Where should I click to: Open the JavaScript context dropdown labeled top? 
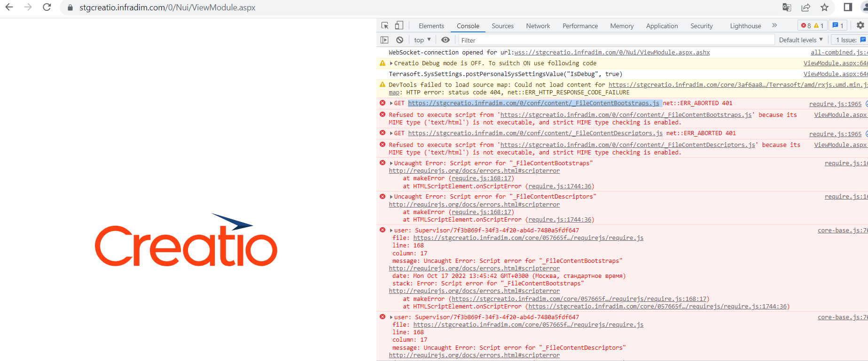[422, 40]
